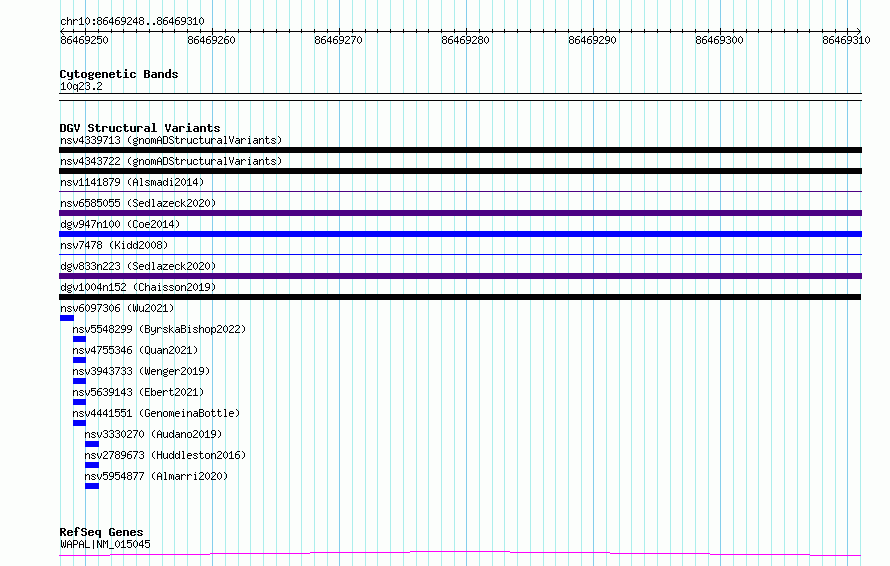
Task: Click the small blue block under nsv6097306
Action: pyautogui.click(x=67, y=318)
